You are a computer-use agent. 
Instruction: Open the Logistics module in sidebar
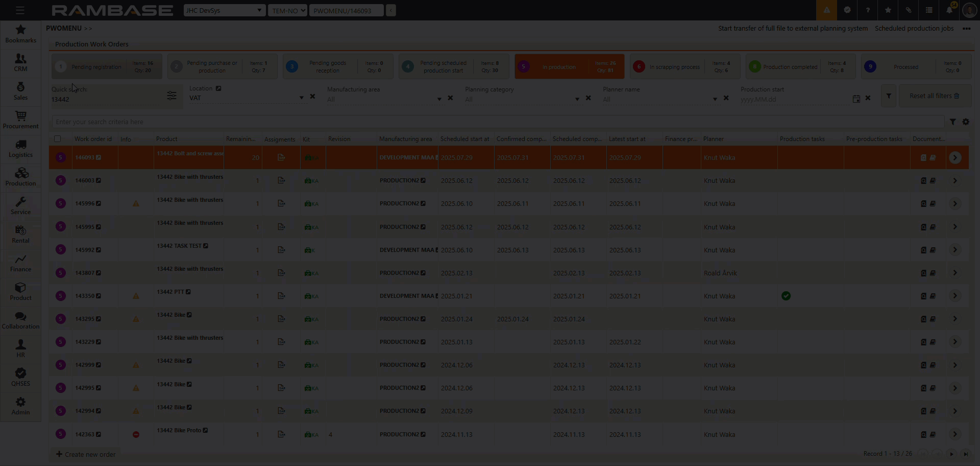coord(20,148)
